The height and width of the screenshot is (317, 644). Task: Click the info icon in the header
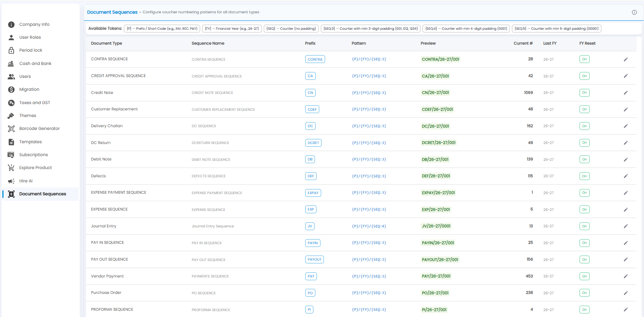[634, 12]
